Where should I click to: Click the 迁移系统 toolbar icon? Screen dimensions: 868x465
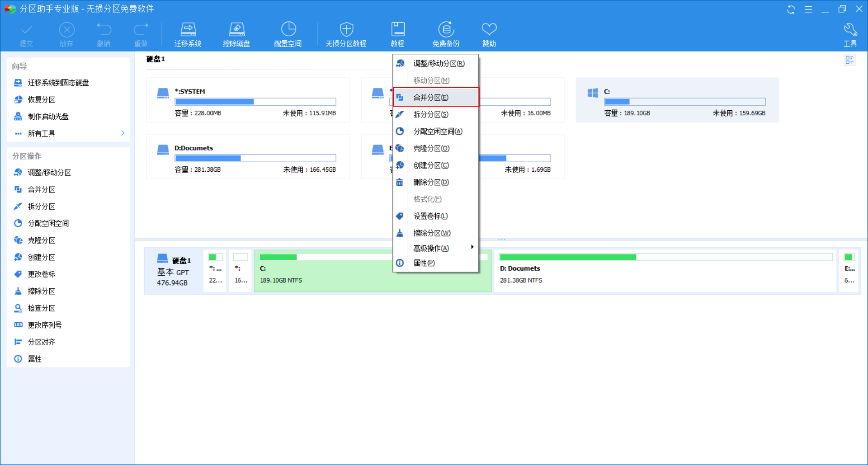(188, 30)
